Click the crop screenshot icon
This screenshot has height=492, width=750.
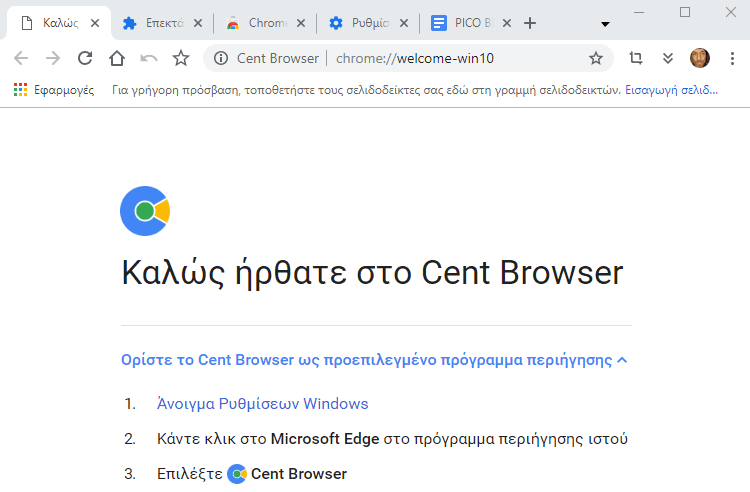[x=636, y=58]
